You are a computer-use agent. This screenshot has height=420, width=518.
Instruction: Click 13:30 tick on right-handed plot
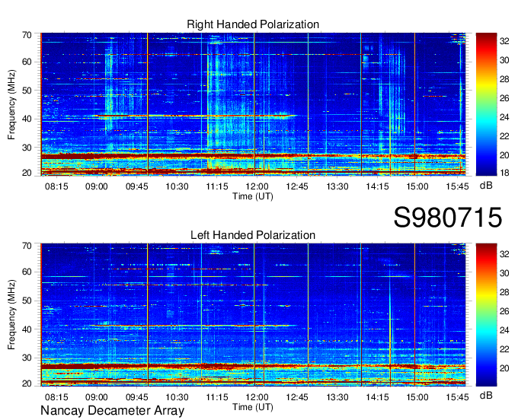(337, 186)
